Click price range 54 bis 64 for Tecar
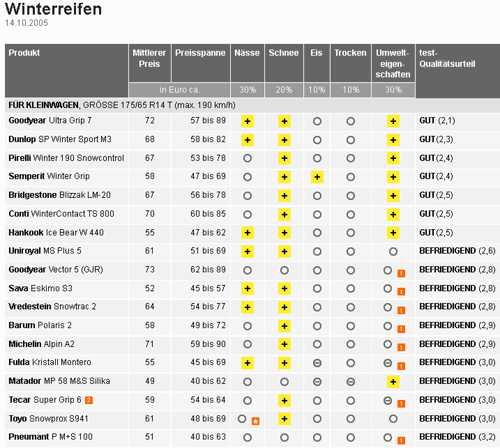Viewport: 500px width, 448px height. pos(208,399)
